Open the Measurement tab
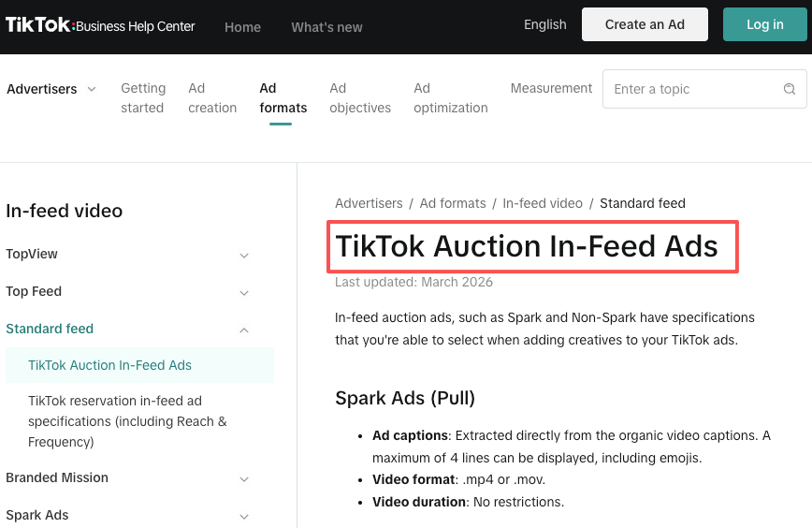 click(x=551, y=88)
